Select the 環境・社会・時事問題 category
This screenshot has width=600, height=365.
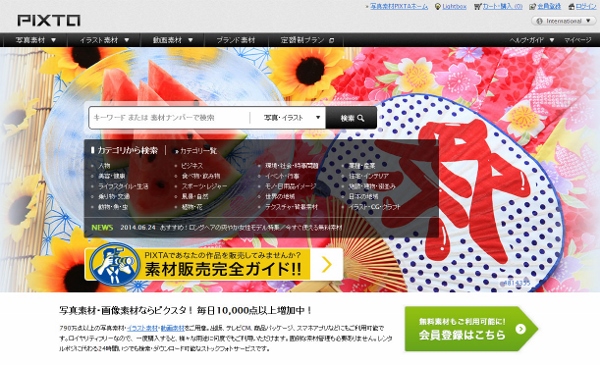292,166
